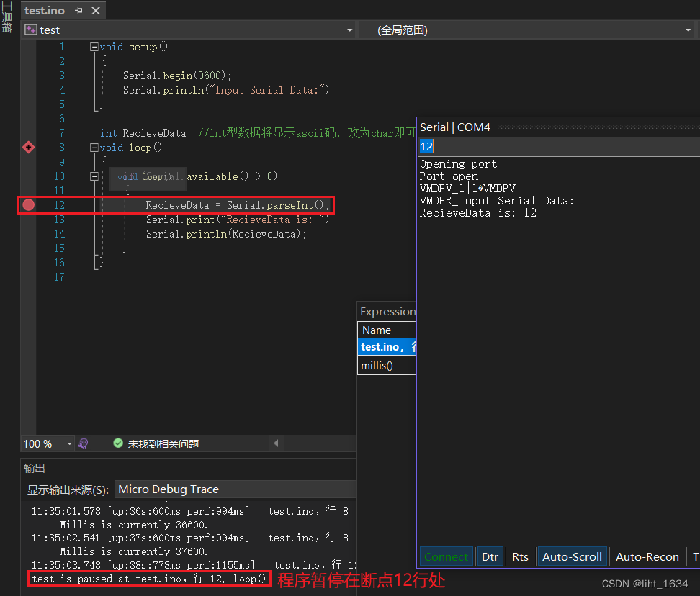
Task: Click the Auto-Recon button
Action: tap(647, 556)
